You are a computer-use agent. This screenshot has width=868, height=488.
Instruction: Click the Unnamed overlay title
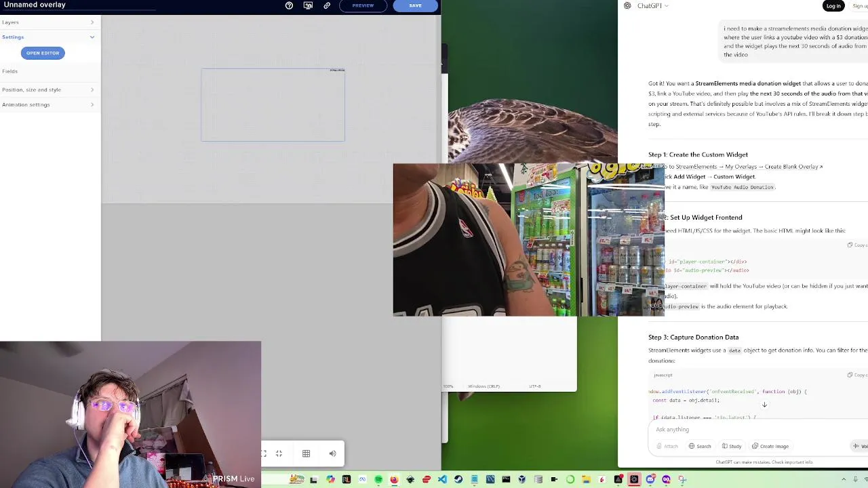pyautogui.click(x=35, y=5)
